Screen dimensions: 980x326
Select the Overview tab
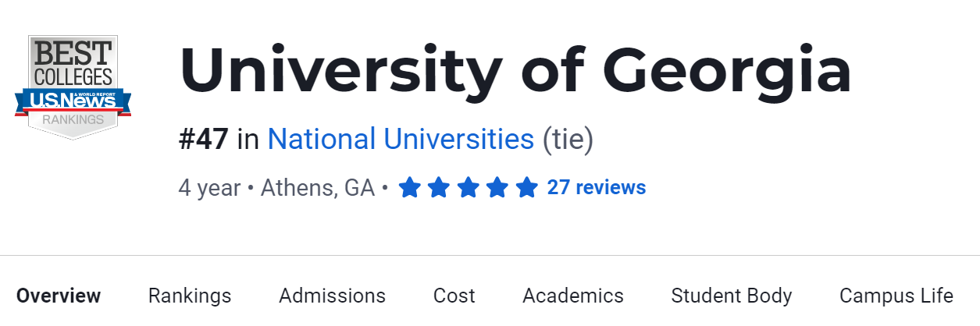[x=59, y=296]
